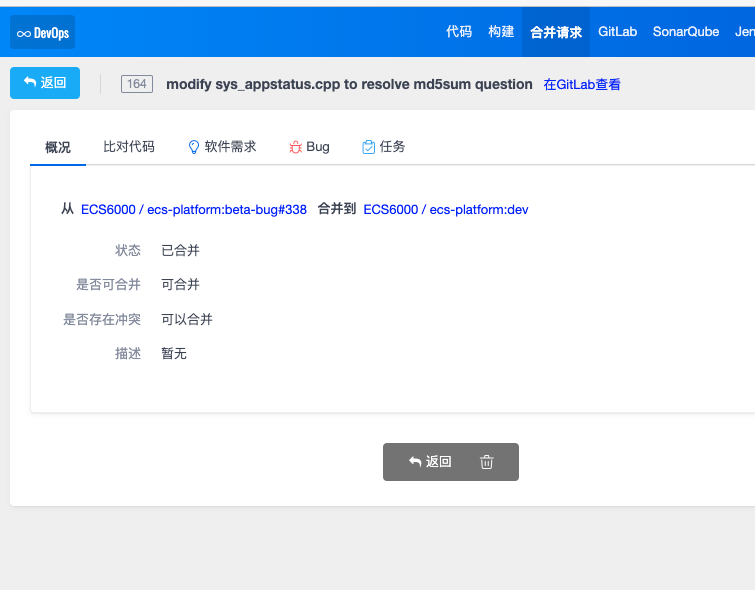Click the DevOps infinity logo

[x=42, y=32]
